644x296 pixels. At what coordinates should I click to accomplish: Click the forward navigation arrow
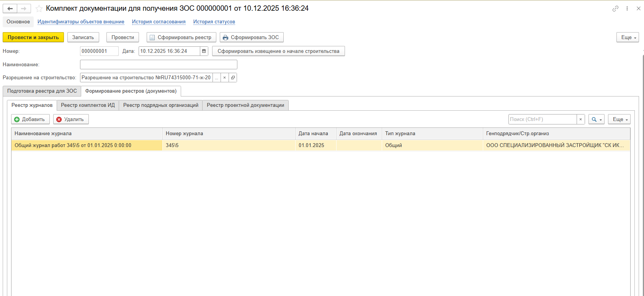point(24,8)
